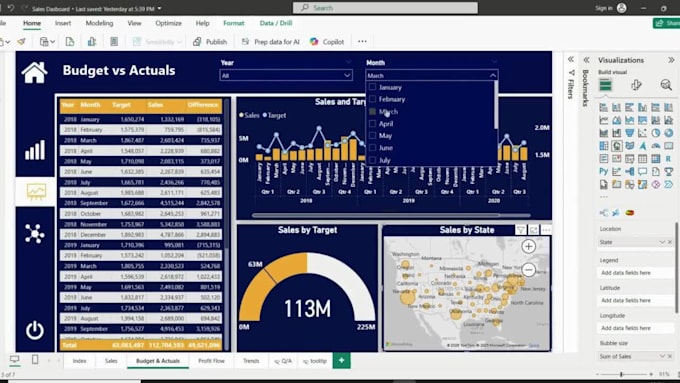Zoom out on the Sales by State map

528,269
